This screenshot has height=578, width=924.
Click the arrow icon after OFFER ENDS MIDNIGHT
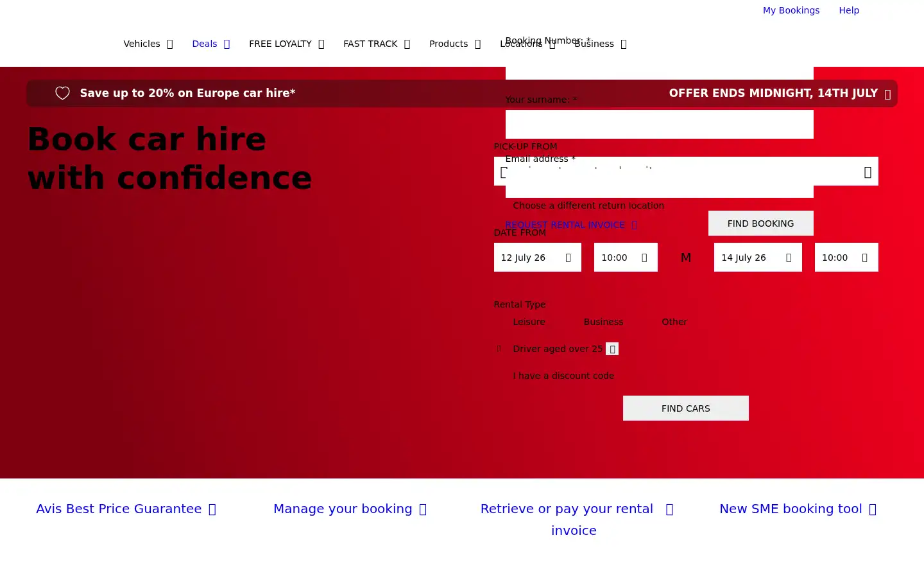pyautogui.click(x=887, y=94)
